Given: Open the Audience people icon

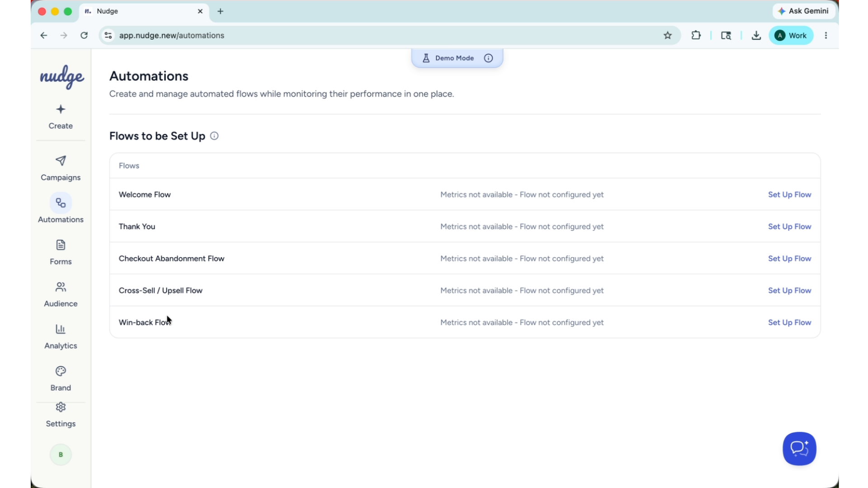Looking at the screenshot, I should click(61, 287).
